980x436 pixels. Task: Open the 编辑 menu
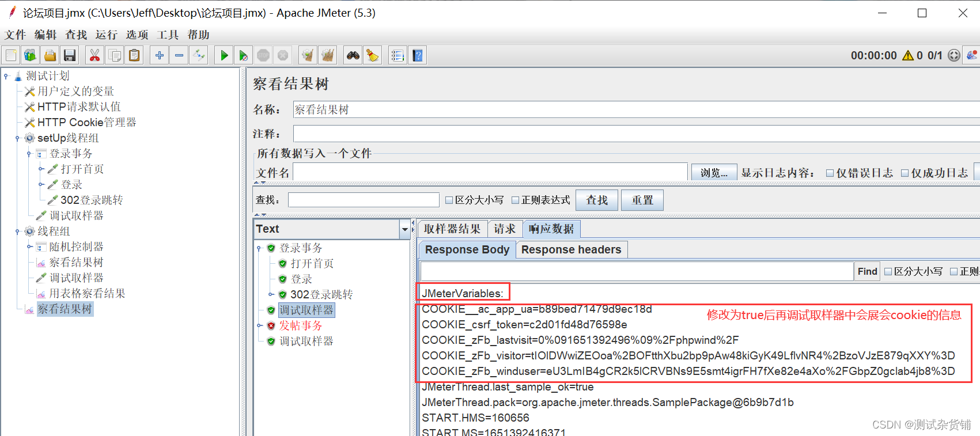click(46, 35)
